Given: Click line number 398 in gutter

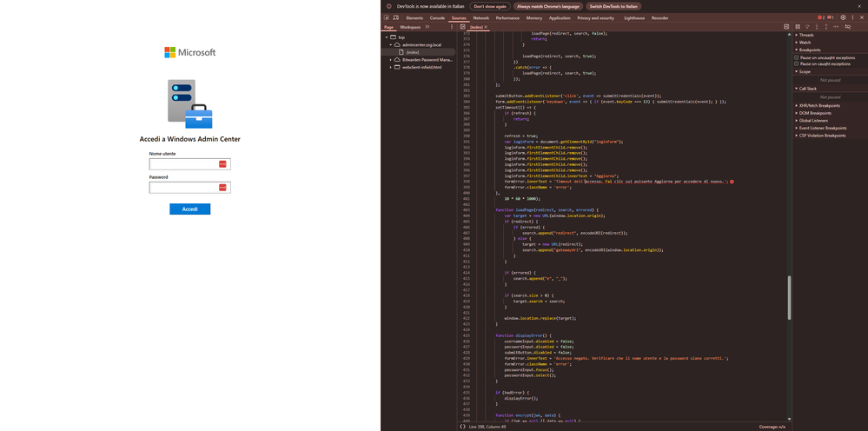Looking at the screenshot, I should (466, 182).
